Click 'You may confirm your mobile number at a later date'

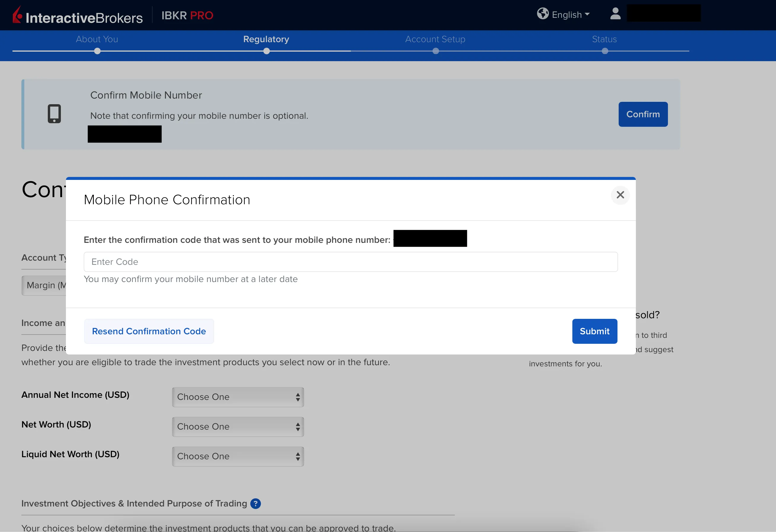click(x=191, y=279)
